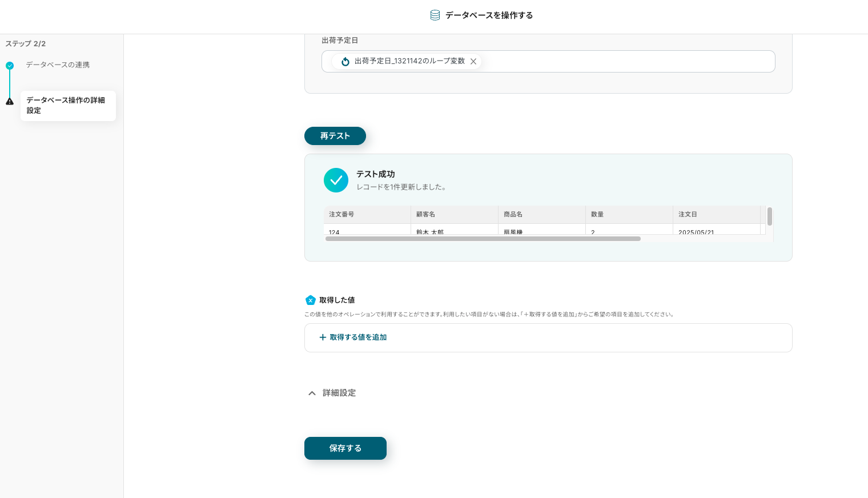
Task: Click 取得する値を追加 link
Action: pos(358,338)
